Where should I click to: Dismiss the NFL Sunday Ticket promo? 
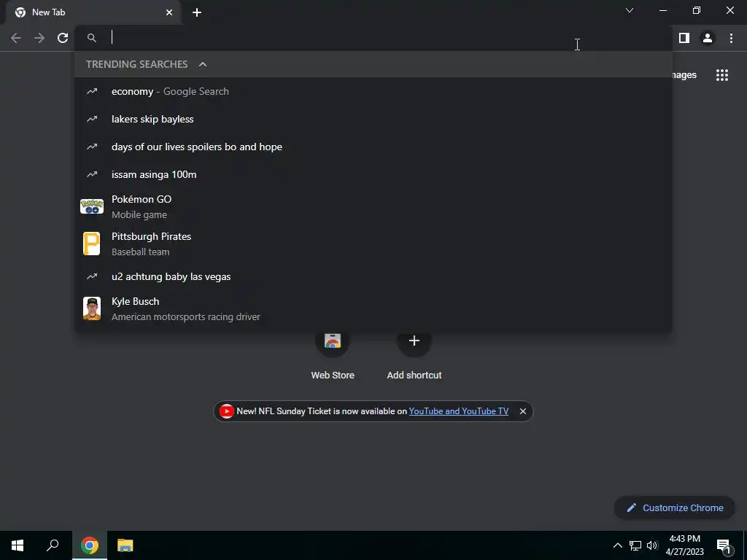click(522, 411)
